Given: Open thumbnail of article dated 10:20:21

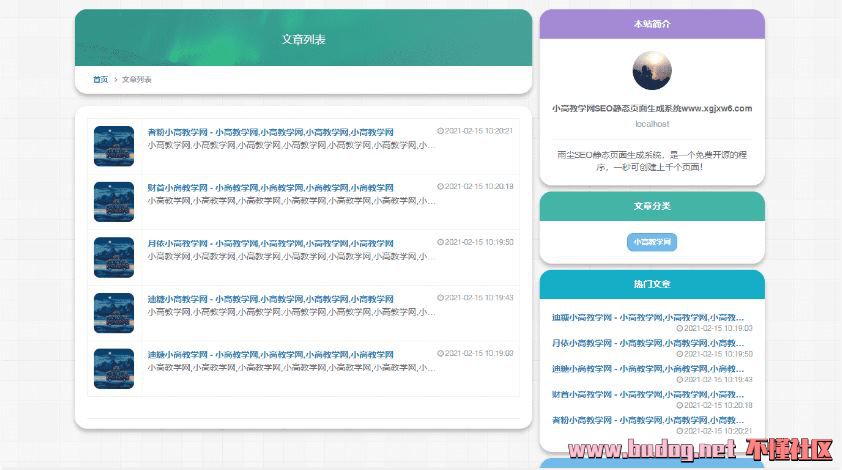Looking at the screenshot, I should (x=114, y=146).
